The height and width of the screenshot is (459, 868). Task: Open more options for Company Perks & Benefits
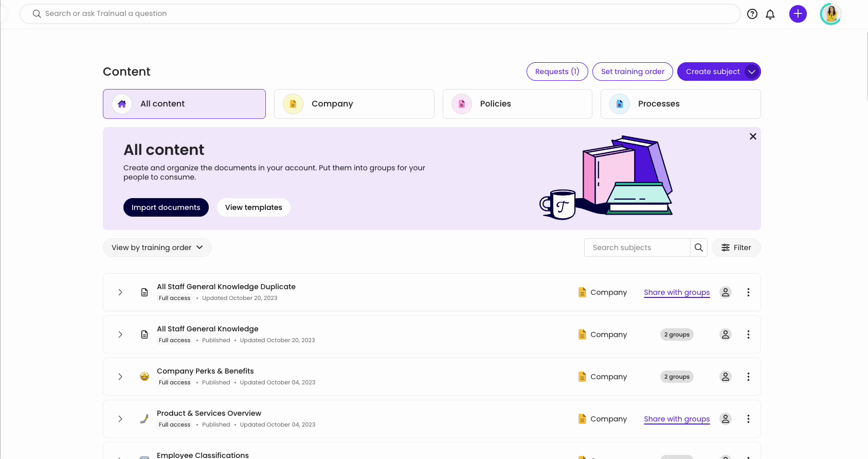(748, 377)
